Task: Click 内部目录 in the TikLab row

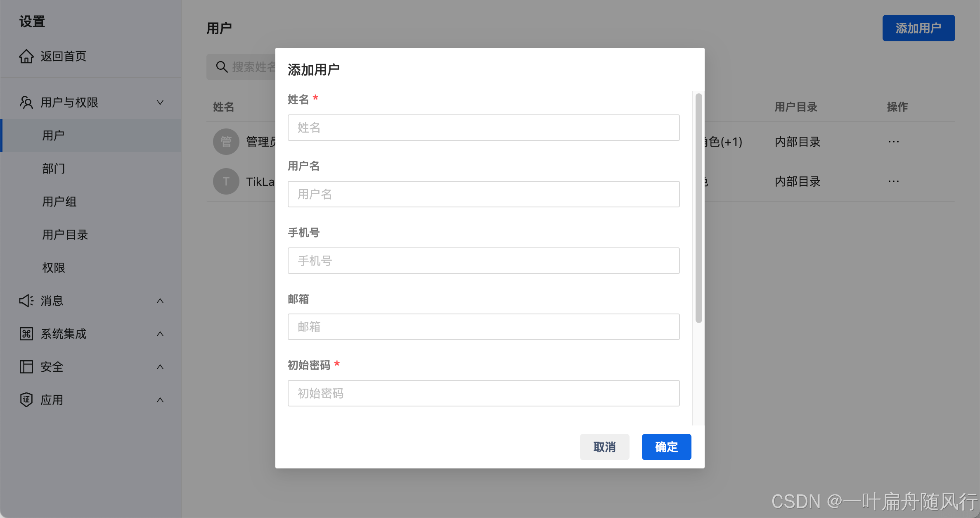Action: (x=798, y=181)
